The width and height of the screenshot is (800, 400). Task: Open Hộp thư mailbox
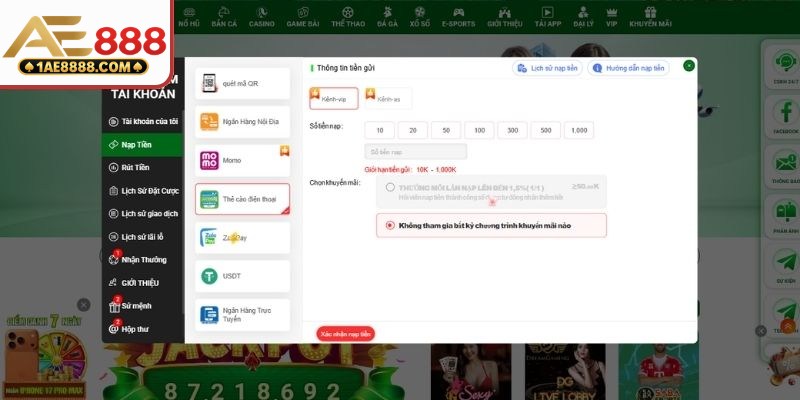pos(142,329)
